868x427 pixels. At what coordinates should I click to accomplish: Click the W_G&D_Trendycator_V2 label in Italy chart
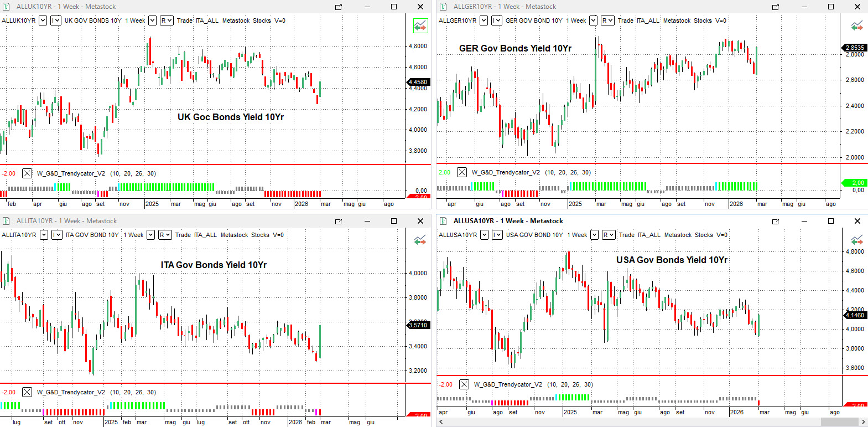(71, 392)
